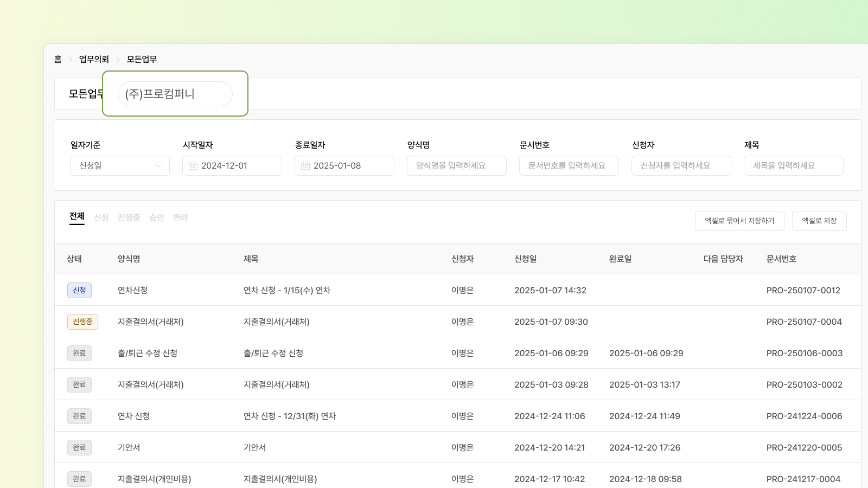Open '연차 신청 - 1/15(수) 연차' title
Viewport: 868px width, 488px height.
pyautogui.click(x=287, y=290)
